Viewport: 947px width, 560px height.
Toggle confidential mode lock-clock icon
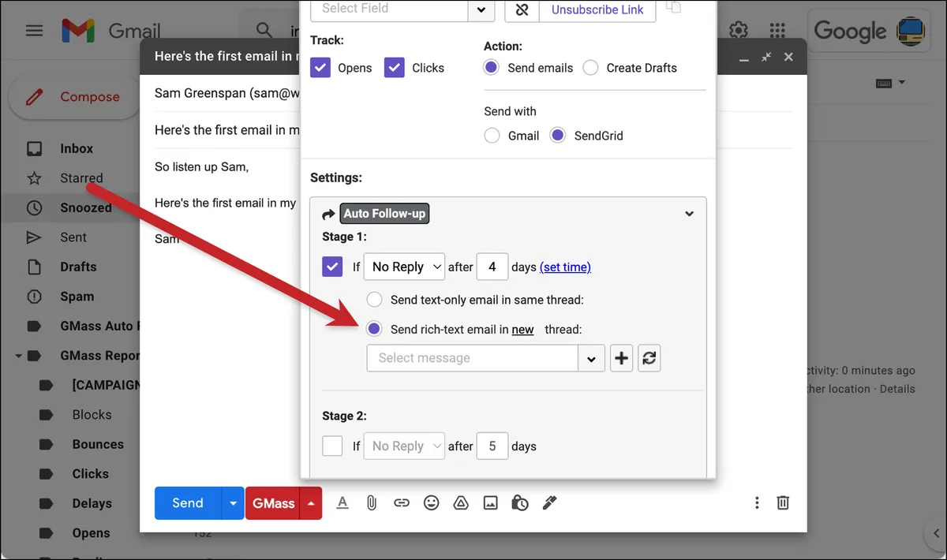tap(519, 502)
